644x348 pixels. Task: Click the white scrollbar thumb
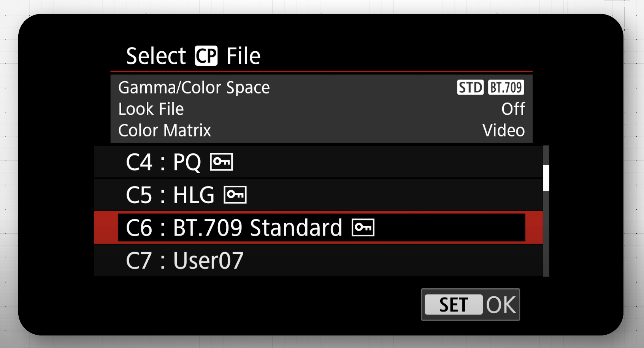546,177
